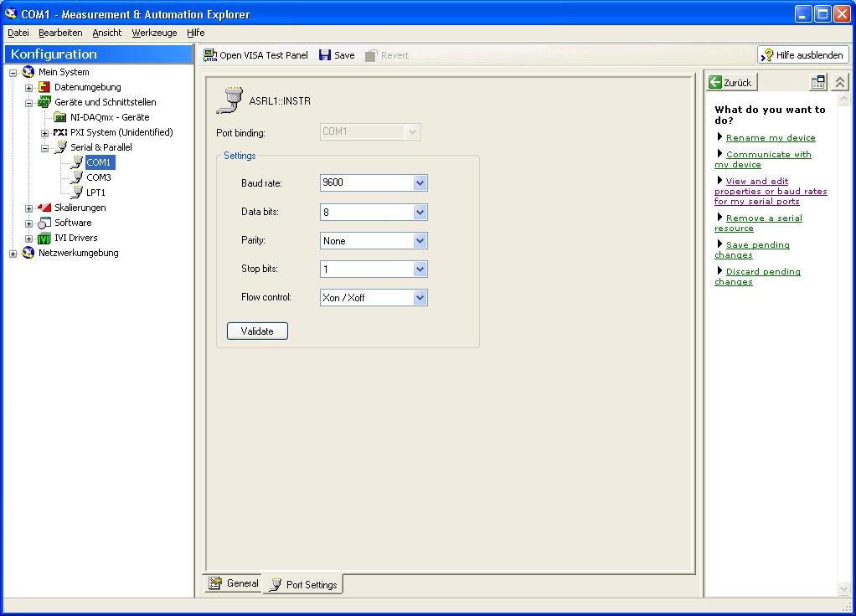
Task: Follow Remove a serial resource link
Action: pyautogui.click(x=759, y=223)
